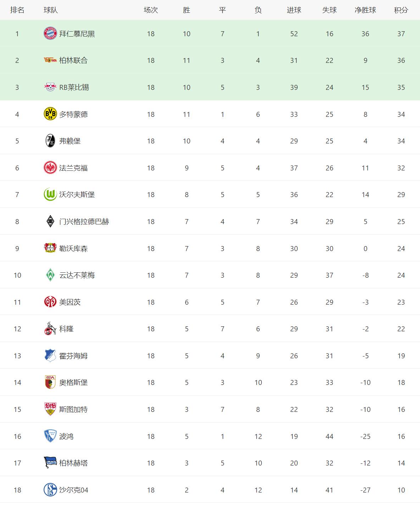This screenshot has width=420, height=506.
Task: Click the Bayern Munich club crest
Action: (50, 34)
